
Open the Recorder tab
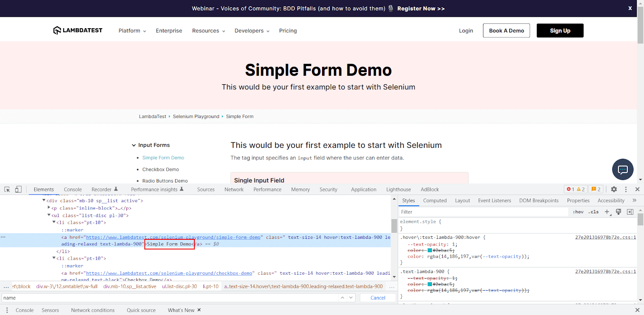(x=105, y=189)
